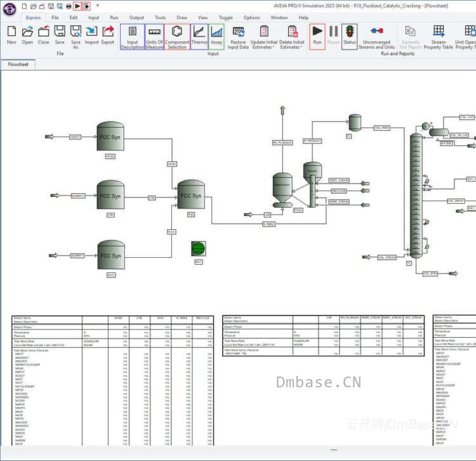Viewport: 476px width, 461px height.
Task: Click the quick access close file icon
Action: coord(42,6)
